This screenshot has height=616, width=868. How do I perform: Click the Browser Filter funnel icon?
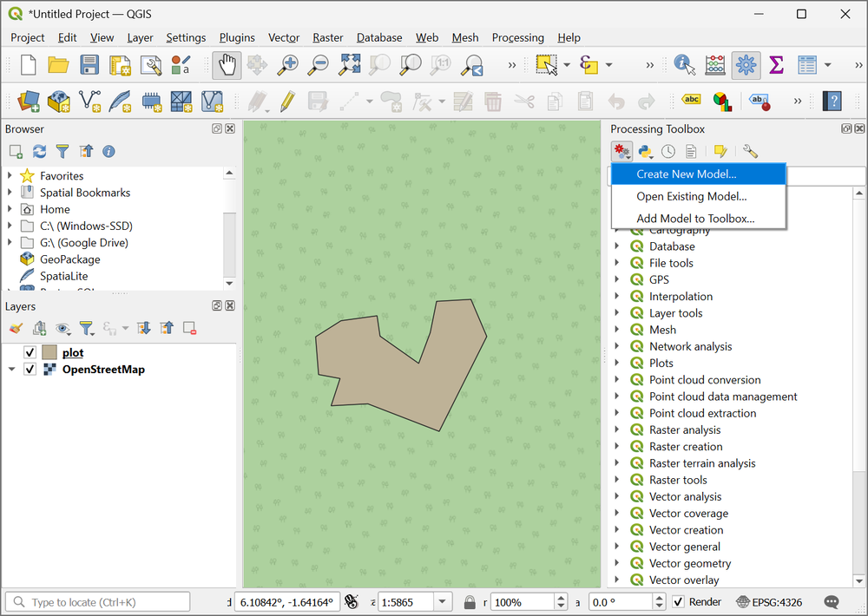pyautogui.click(x=62, y=151)
